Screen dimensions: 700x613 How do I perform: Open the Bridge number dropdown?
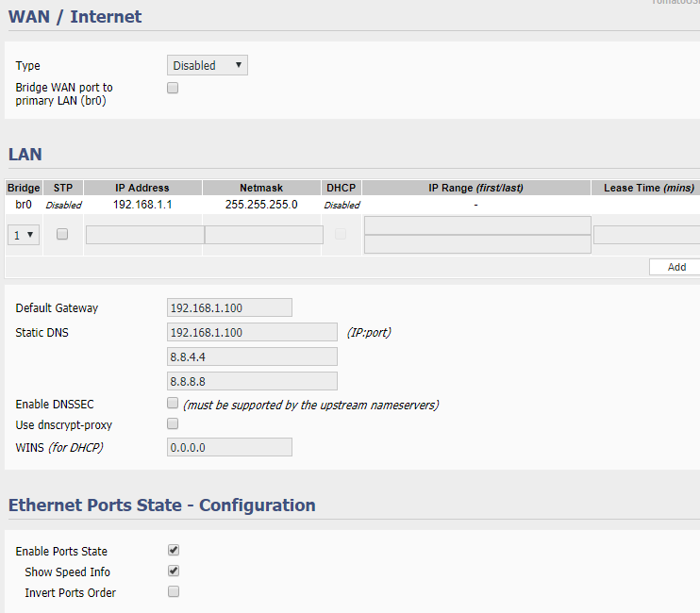[x=24, y=235]
